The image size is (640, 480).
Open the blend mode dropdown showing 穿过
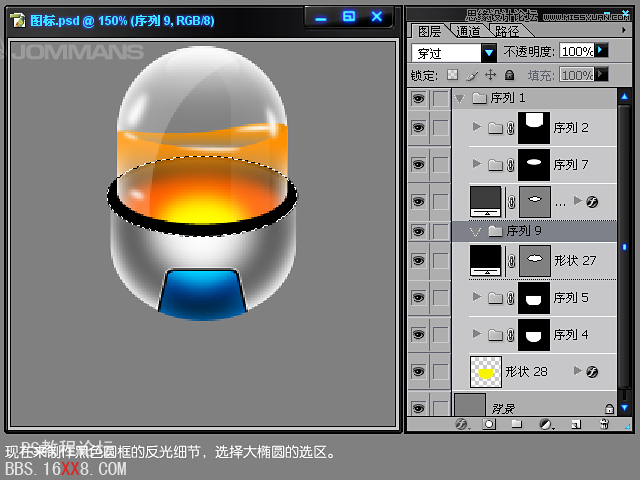(488, 52)
